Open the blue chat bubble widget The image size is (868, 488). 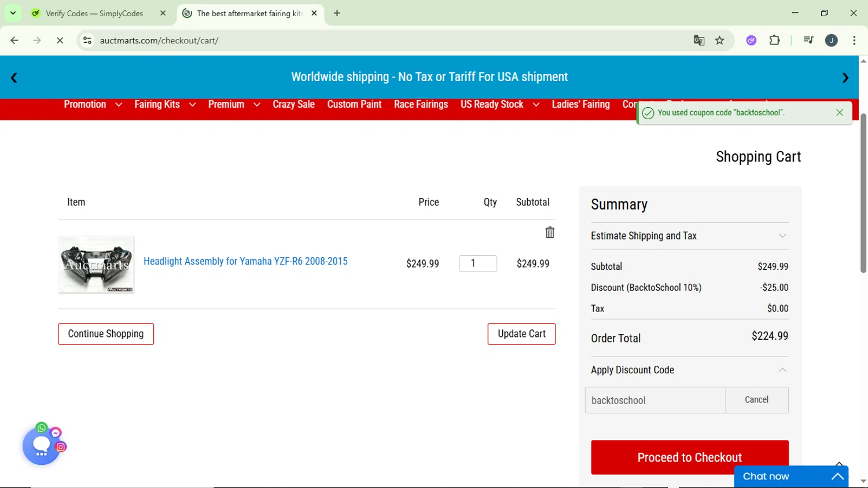(x=41, y=446)
